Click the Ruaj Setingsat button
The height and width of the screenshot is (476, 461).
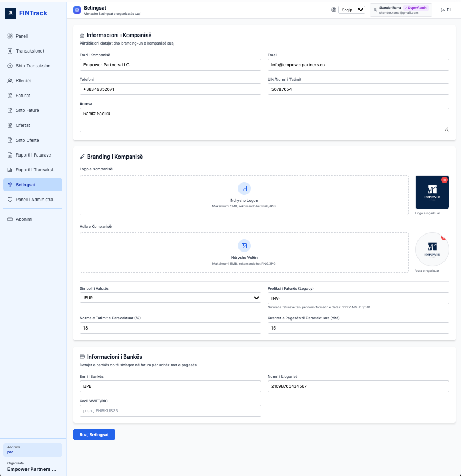(x=94, y=435)
